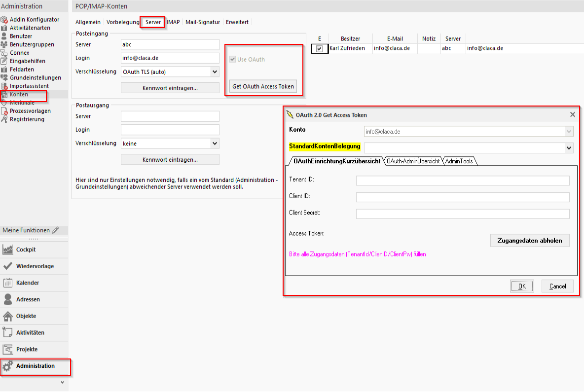
Task: Click the Tenant ID field
Action: [463, 180]
